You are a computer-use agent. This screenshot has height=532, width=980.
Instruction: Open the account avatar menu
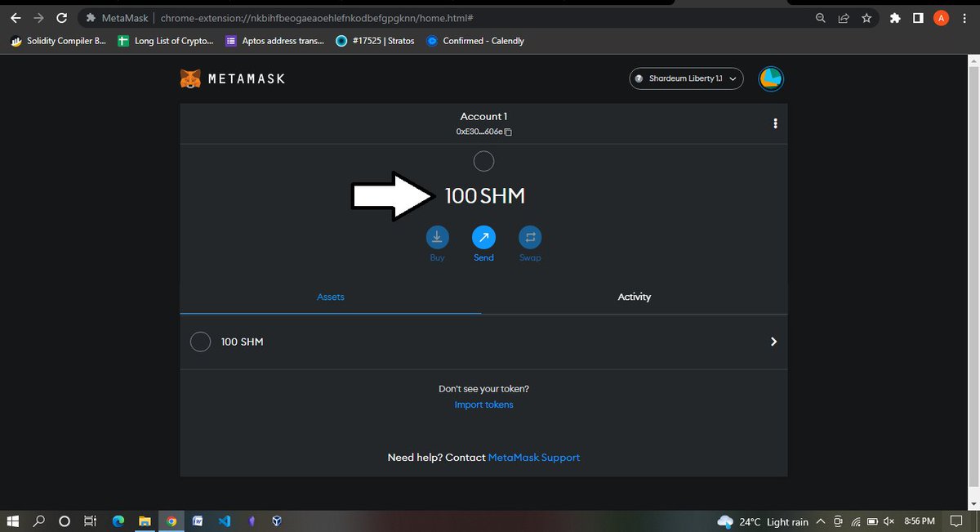click(771, 78)
